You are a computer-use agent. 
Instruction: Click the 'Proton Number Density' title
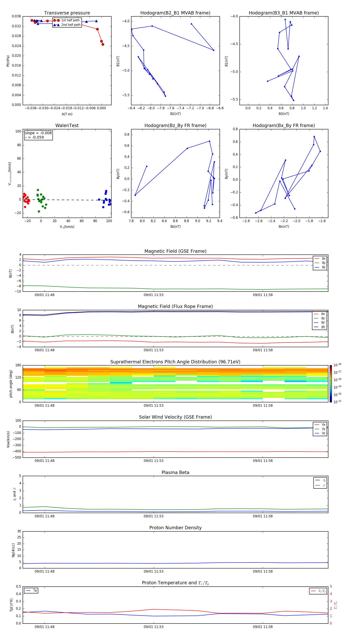coord(175,528)
